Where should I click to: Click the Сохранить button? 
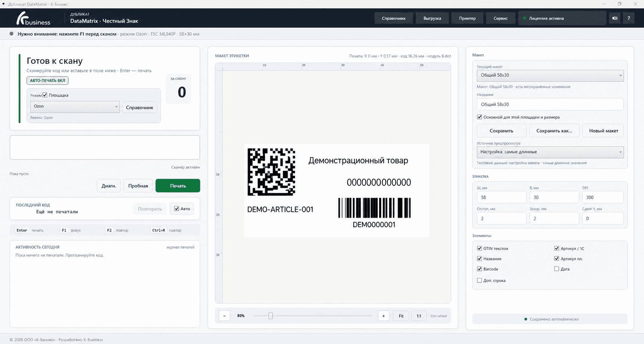[501, 131]
